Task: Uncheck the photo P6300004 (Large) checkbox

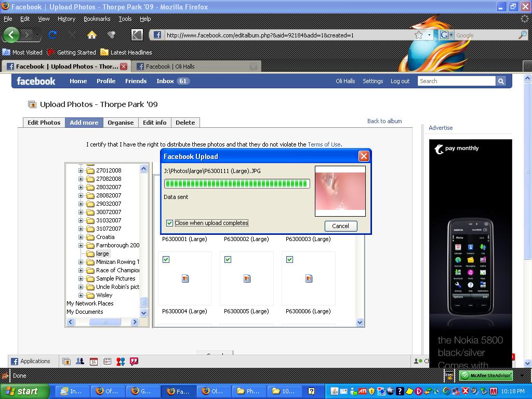Action: (166, 260)
